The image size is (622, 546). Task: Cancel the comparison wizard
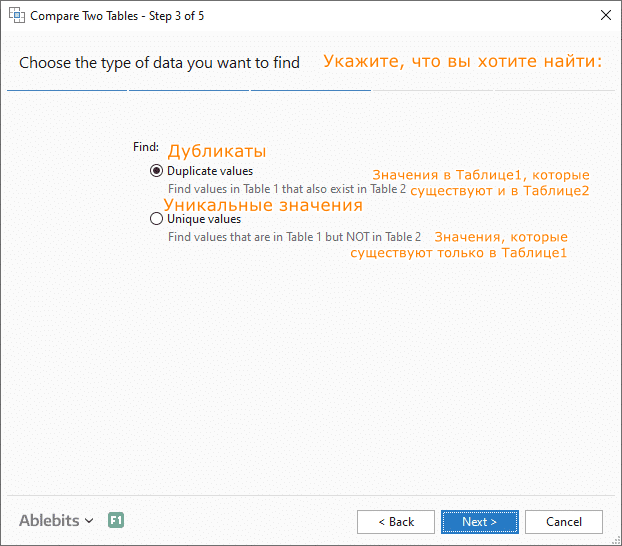563,522
